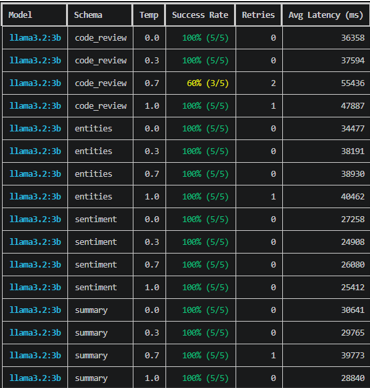Click entities in the 34477 latency row

click(x=93, y=128)
